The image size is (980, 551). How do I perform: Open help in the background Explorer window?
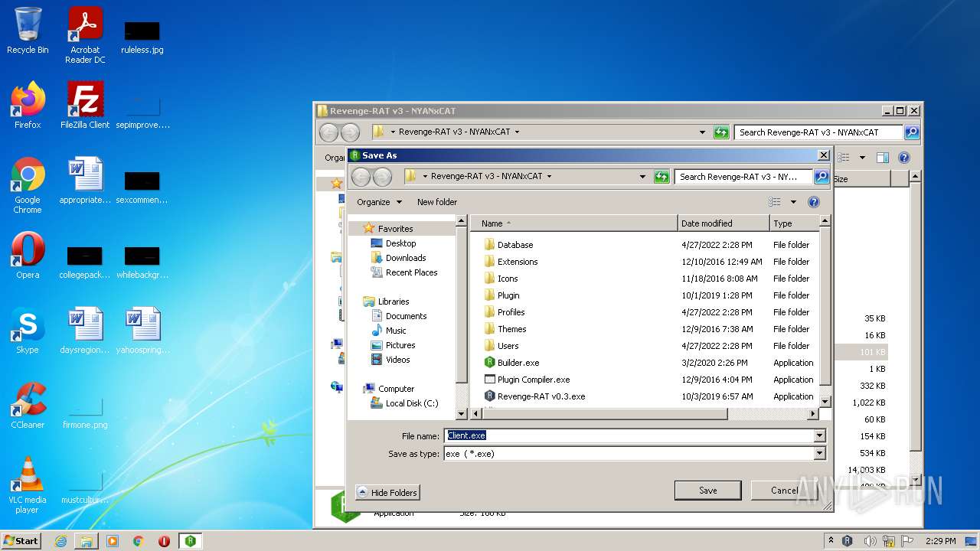tap(904, 158)
